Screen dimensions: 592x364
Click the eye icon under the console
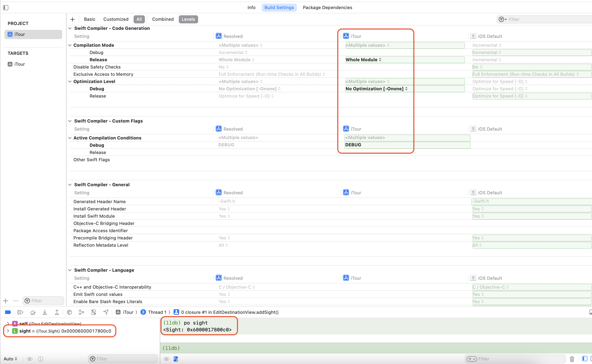[x=166, y=359]
